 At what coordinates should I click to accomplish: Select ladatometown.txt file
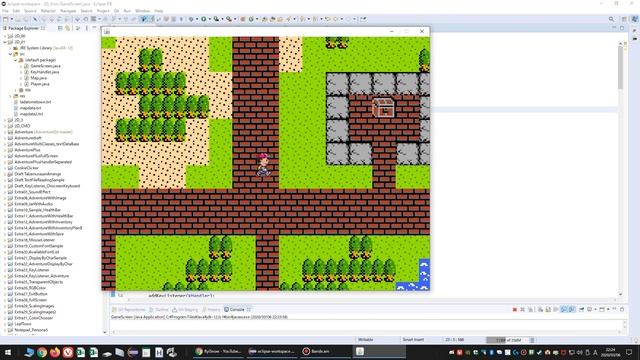[x=35, y=102]
